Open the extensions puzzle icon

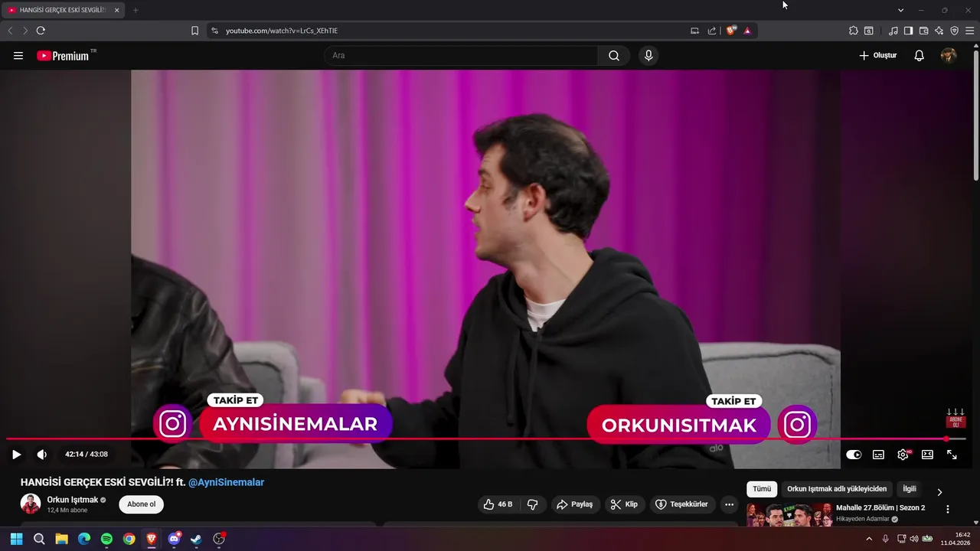point(854,31)
